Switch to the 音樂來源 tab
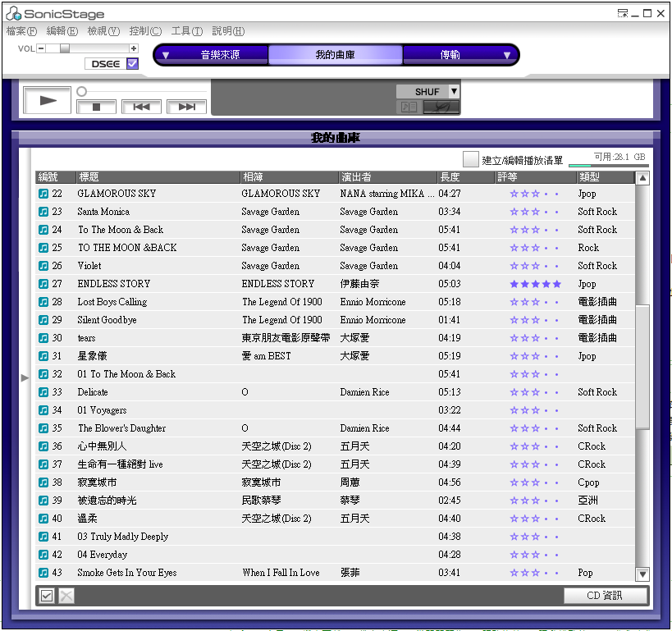Viewport: 672px width, 631px height. [x=220, y=55]
